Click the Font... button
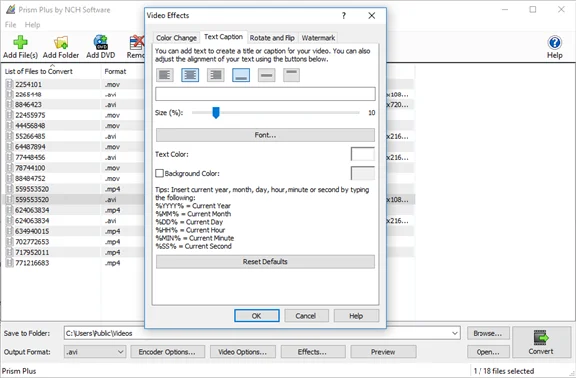576x378 pixels. [x=265, y=135]
